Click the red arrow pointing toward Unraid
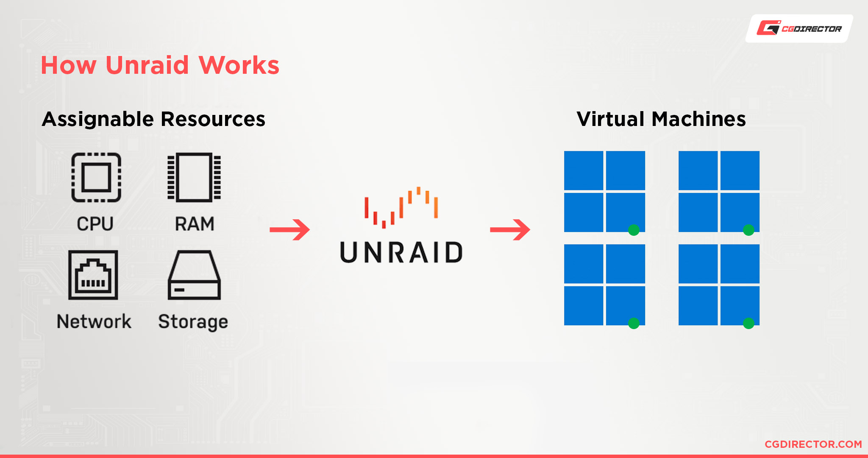The width and height of the screenshot is (868, 458). (287, 230)
